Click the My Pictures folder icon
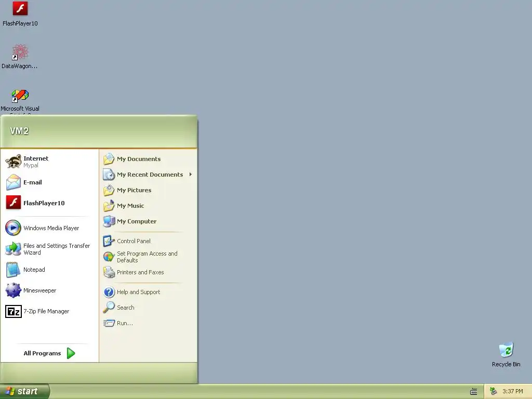The width and height of the screenshot is (532, 399). (109, 190)
